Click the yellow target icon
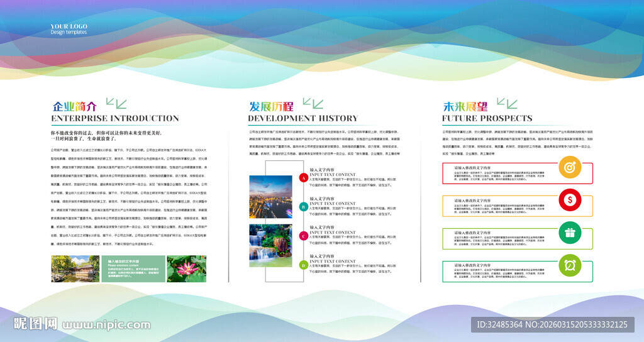This screenshot has width=644, height=342. (570, 167)
